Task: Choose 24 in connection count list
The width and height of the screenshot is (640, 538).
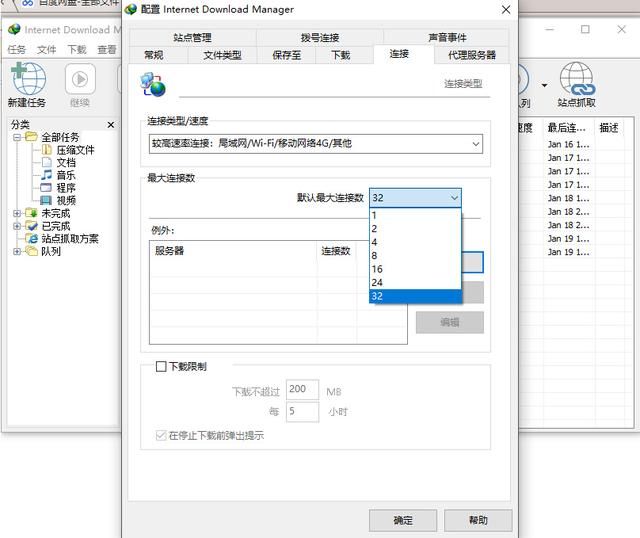Action: pos(415,282)
